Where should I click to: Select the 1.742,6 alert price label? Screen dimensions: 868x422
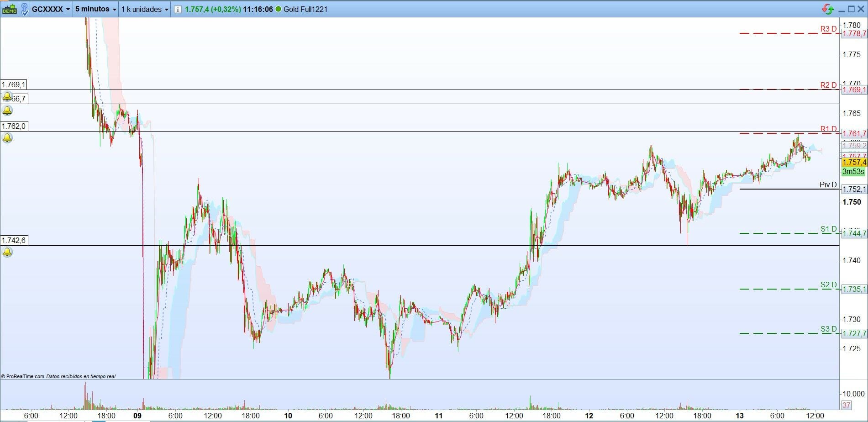tap(14, 240)
